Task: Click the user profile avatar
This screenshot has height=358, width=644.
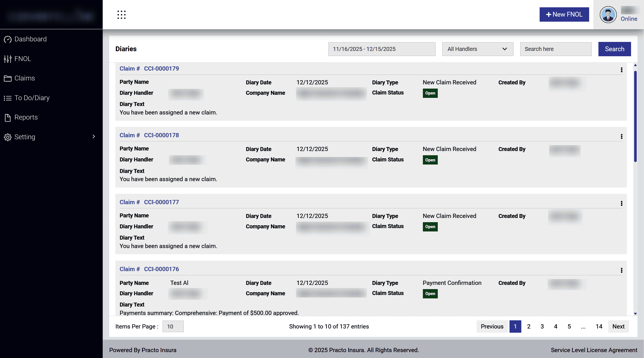Action: 608,15
